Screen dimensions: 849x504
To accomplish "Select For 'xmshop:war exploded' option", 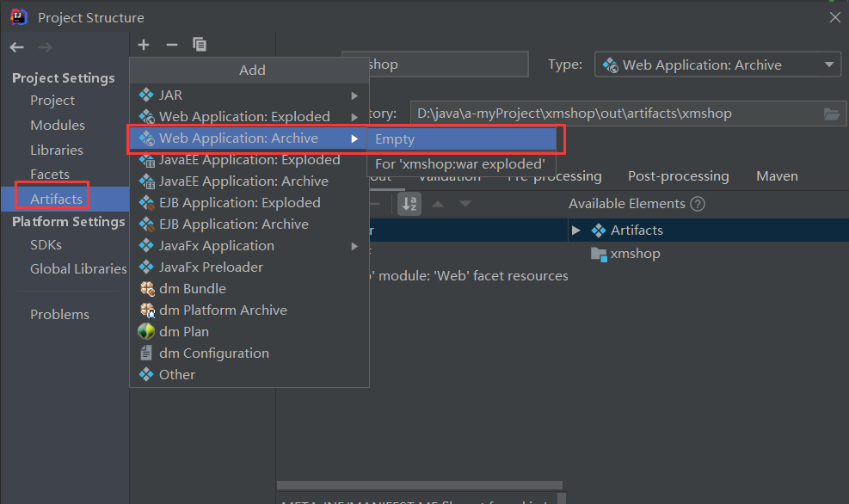I will pos(462,163).
